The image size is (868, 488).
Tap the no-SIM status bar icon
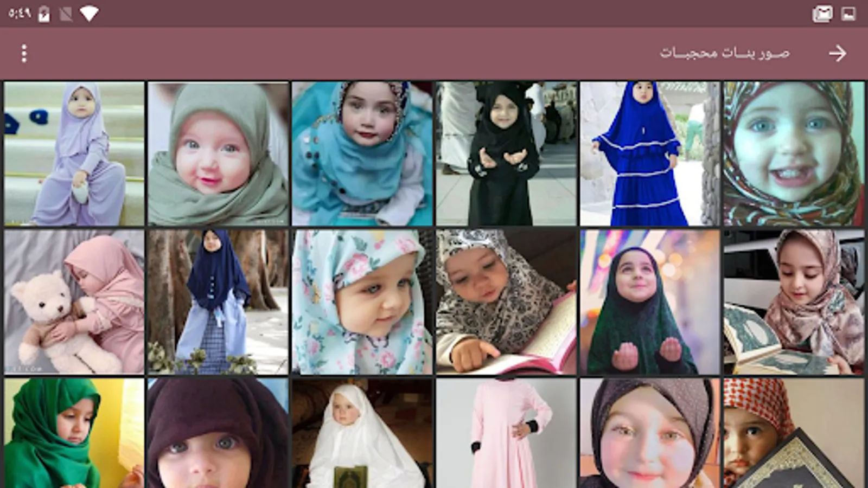(66, 14)
